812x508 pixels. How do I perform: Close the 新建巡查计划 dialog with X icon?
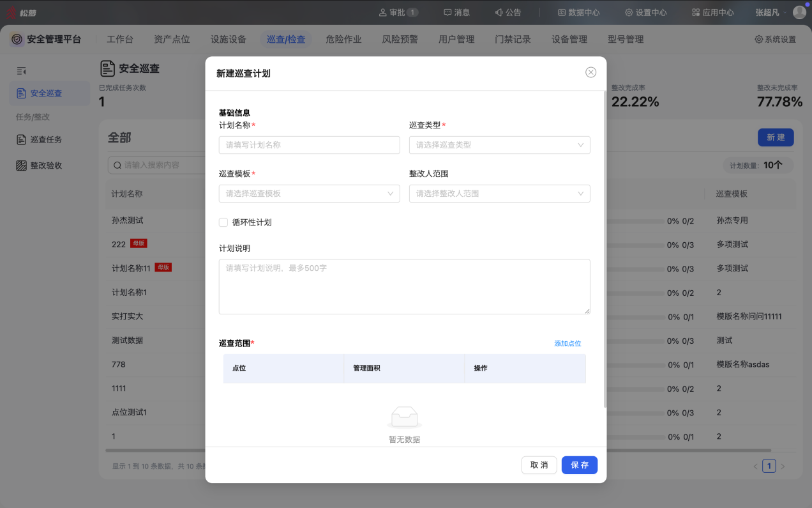click(x=590, y=72)
